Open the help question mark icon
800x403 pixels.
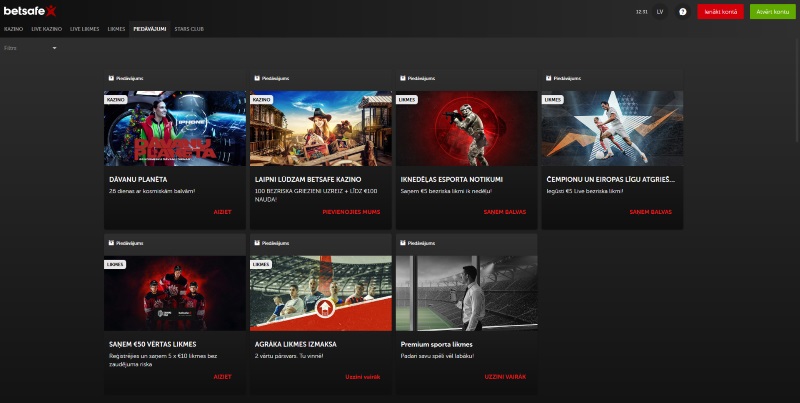[683, 12]
